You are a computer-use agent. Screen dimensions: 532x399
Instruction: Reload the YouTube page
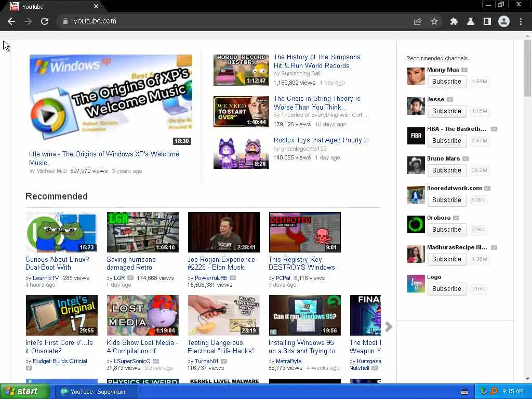[45, 21]
